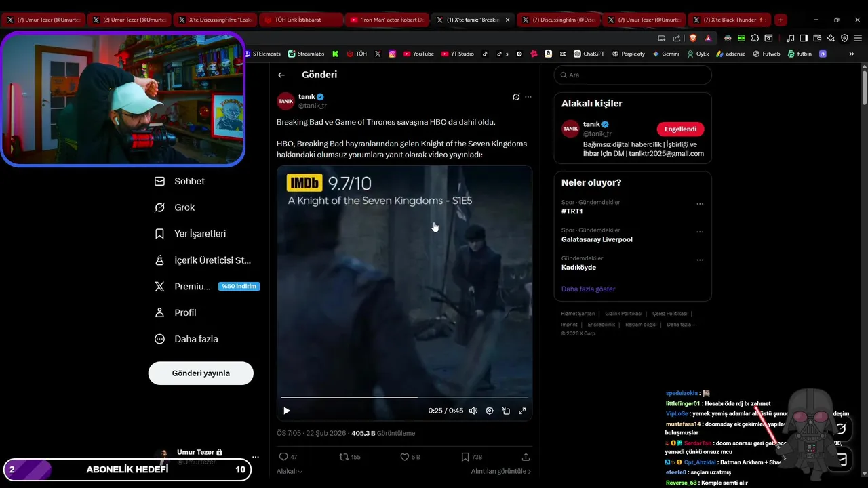Screen dimensions: 868x488
Task: Open the futbin bookmark
Action: tap(800, 54)
